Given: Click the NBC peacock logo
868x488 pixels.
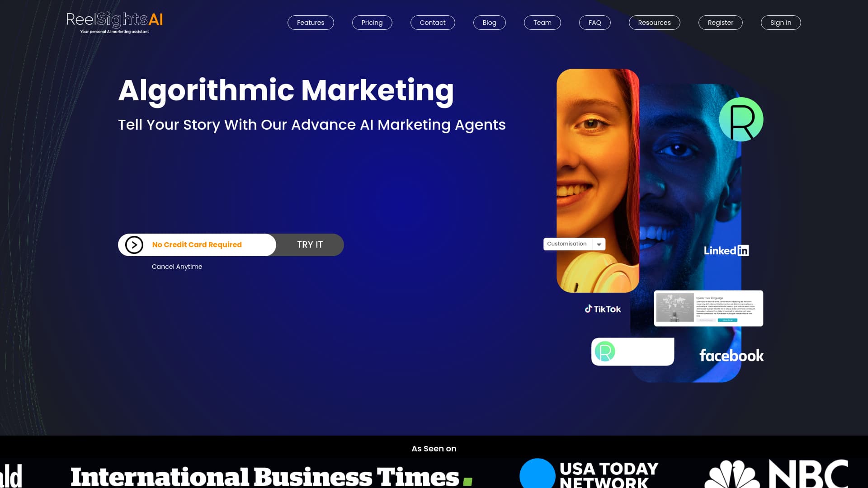Looking at the screenshot, I should [x=732, y=474].
